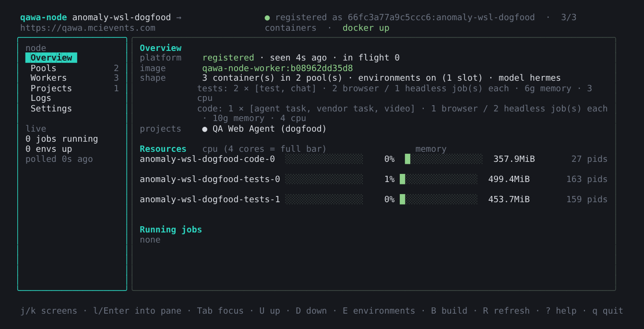
Task: Select the anomaly-wsl-dogfood-tests-1 container name
Action: tap(210, 199)
